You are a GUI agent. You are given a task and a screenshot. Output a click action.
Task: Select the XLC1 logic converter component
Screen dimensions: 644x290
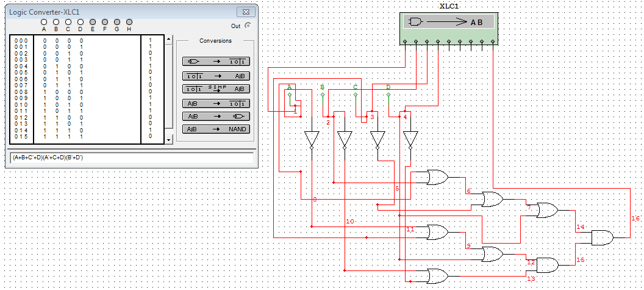pos(448,28)
